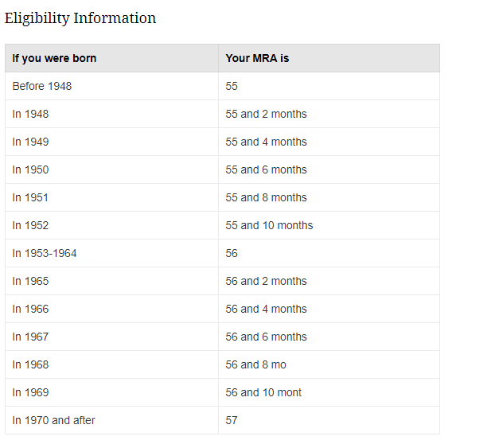This screenshot has height=448, width=491.
Task: Click the 'In 1951' cell
Action: tap(111, 197)
